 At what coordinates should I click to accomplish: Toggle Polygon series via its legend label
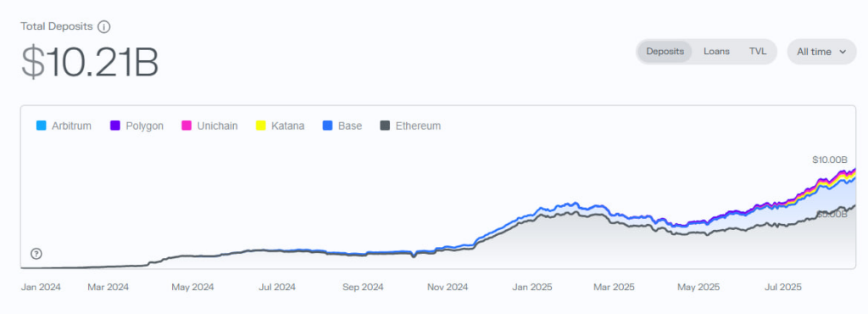click(144, 126)
